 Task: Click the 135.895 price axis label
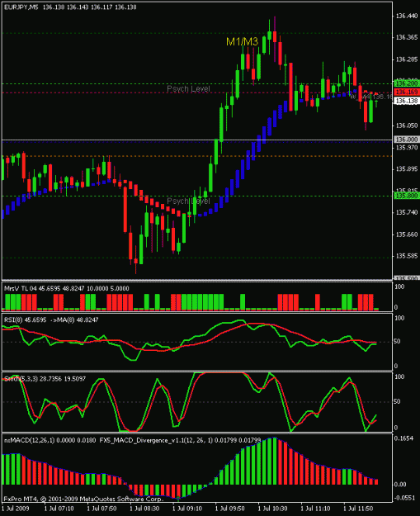407,169
